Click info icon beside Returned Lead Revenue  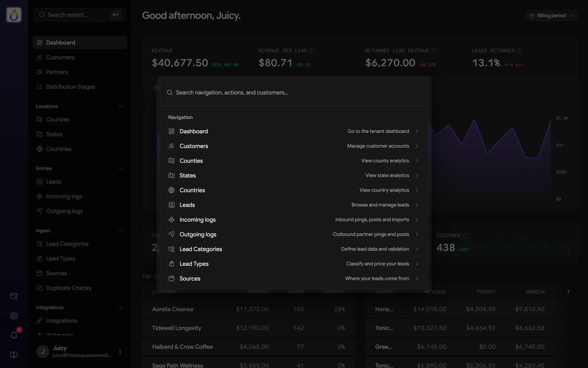[x=434, y=51]
